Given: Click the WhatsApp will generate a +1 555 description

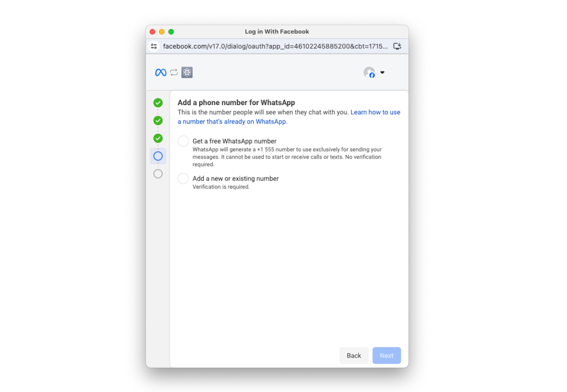Looking at the screenshot, I should (x=287, y=157).
